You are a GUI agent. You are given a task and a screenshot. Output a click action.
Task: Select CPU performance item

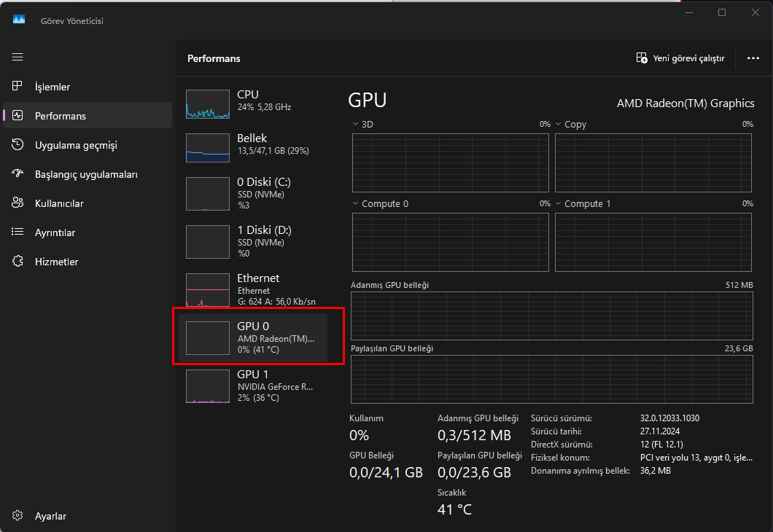[252, 104]
